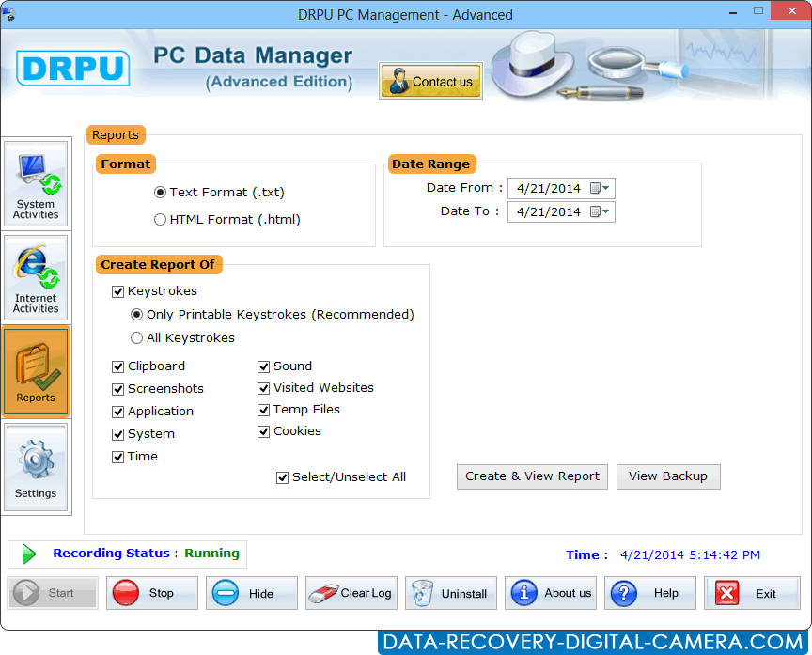Select All Keystrokes radio option
The image size is (812, 655).
pos(136,338)
